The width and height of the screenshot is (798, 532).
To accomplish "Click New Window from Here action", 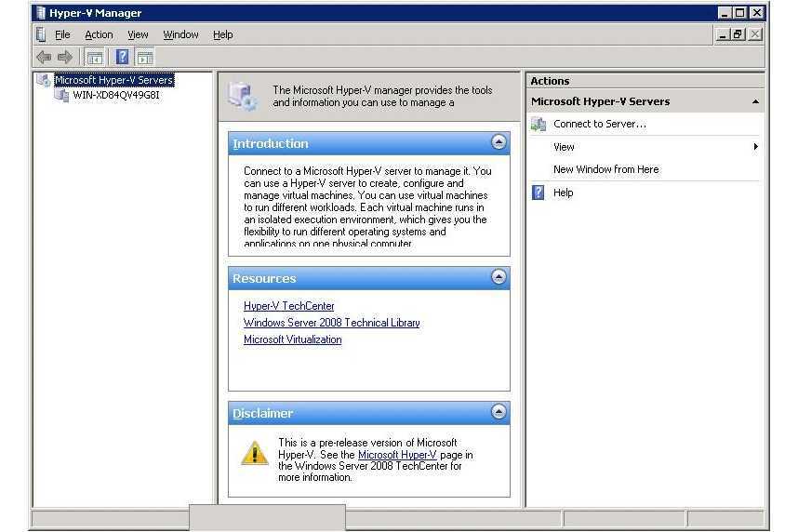I will pos(606,169).
